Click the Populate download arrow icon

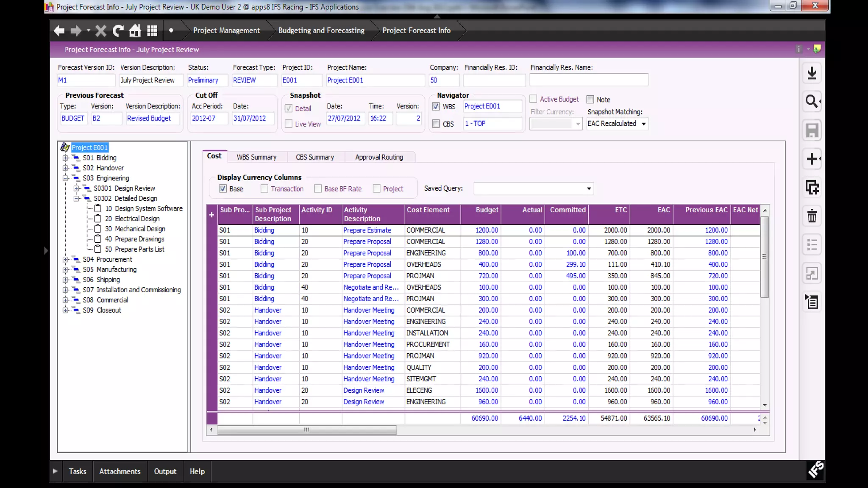click(x=812, y=73)
